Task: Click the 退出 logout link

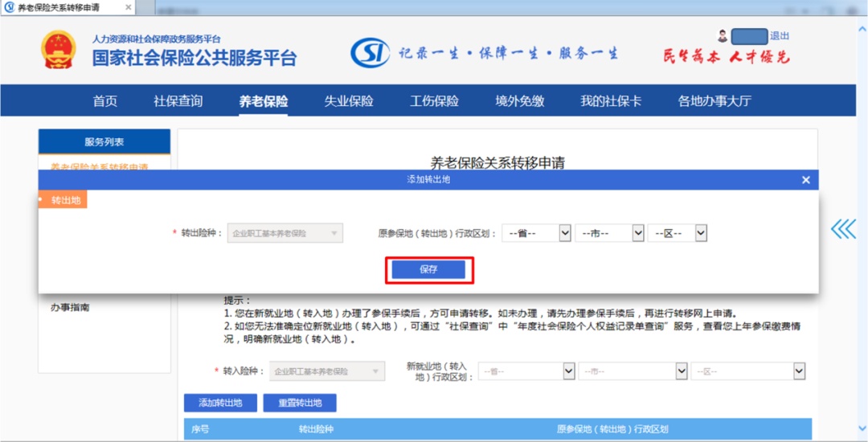Action: tap(780, 36)
